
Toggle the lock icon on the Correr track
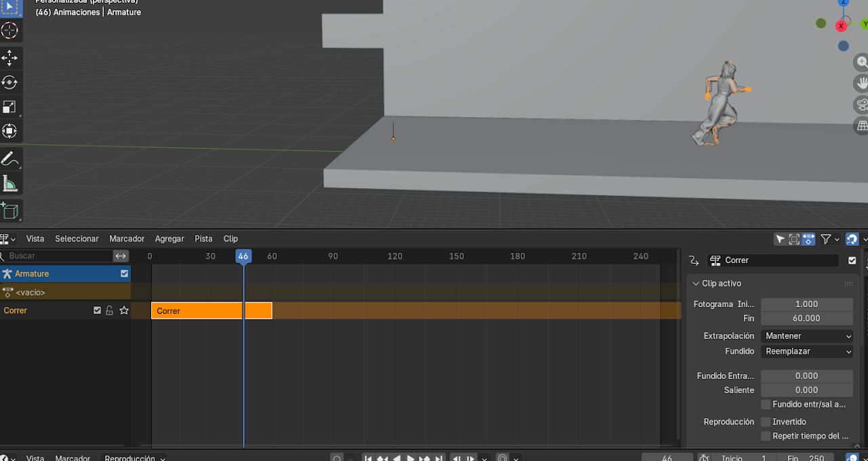click(x=110, y=310)
